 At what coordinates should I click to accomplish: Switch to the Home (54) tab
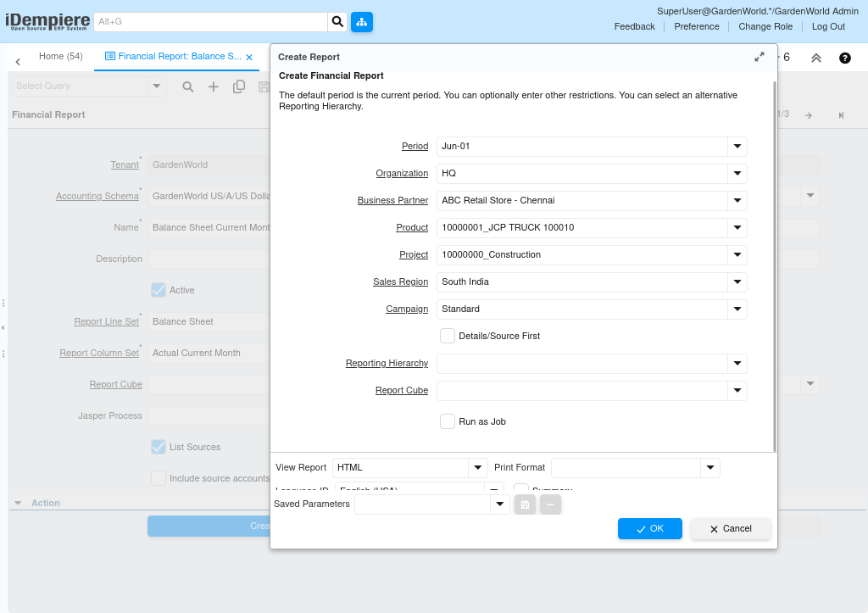pyautogui.click(x=61, y=57)
